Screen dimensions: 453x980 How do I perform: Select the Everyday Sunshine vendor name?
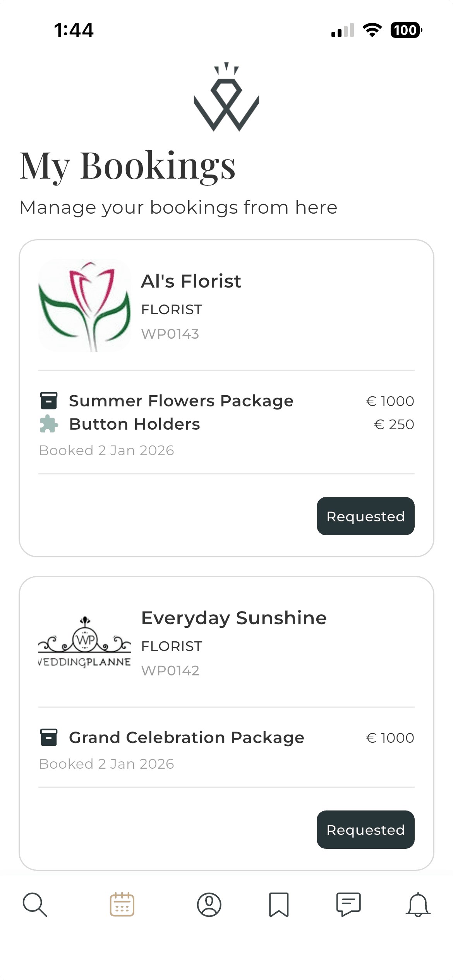(234, 618)
